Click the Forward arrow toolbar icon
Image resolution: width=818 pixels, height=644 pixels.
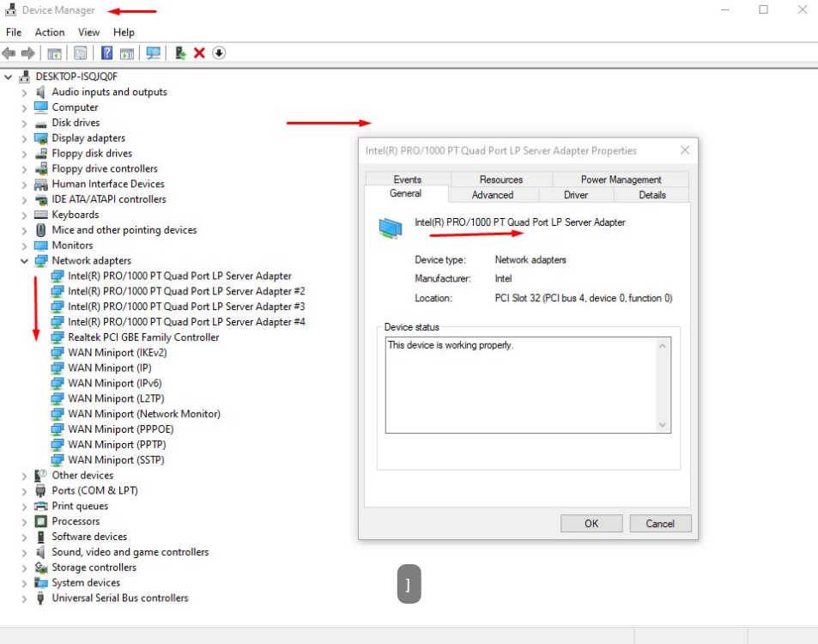coord(27,53)
